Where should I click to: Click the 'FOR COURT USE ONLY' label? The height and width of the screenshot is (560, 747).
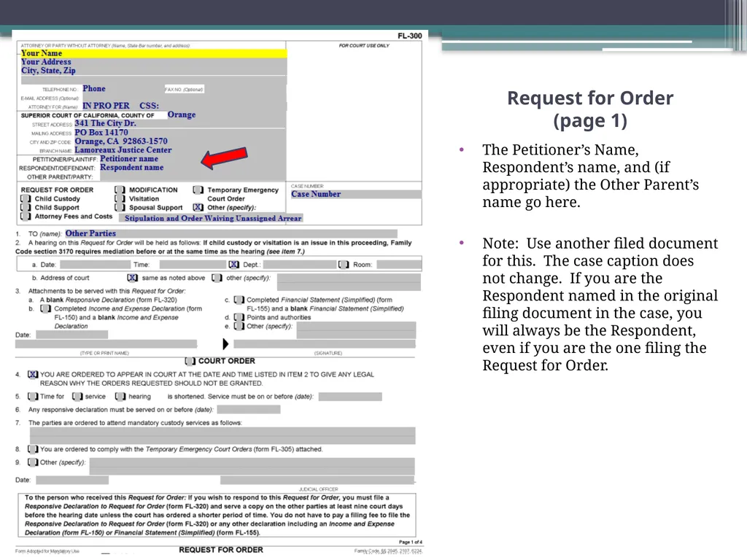(x=364, y=46)
